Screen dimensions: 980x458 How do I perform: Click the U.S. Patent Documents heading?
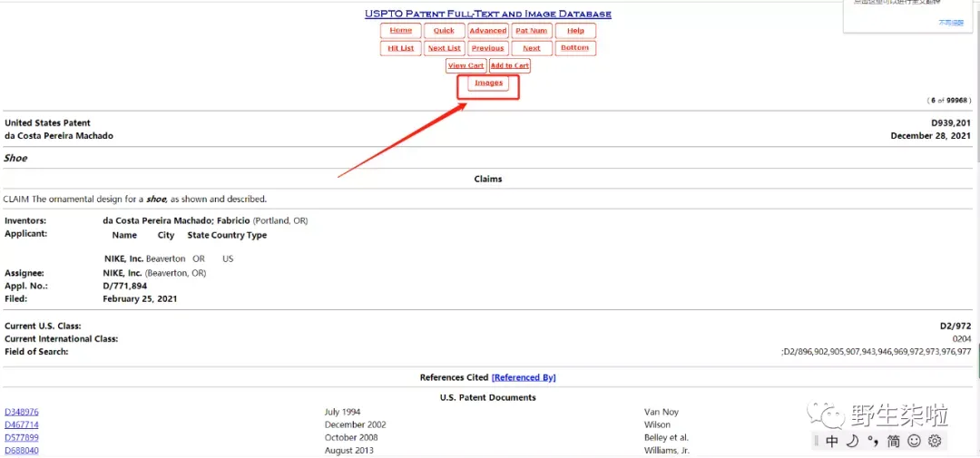pos(488,397)
